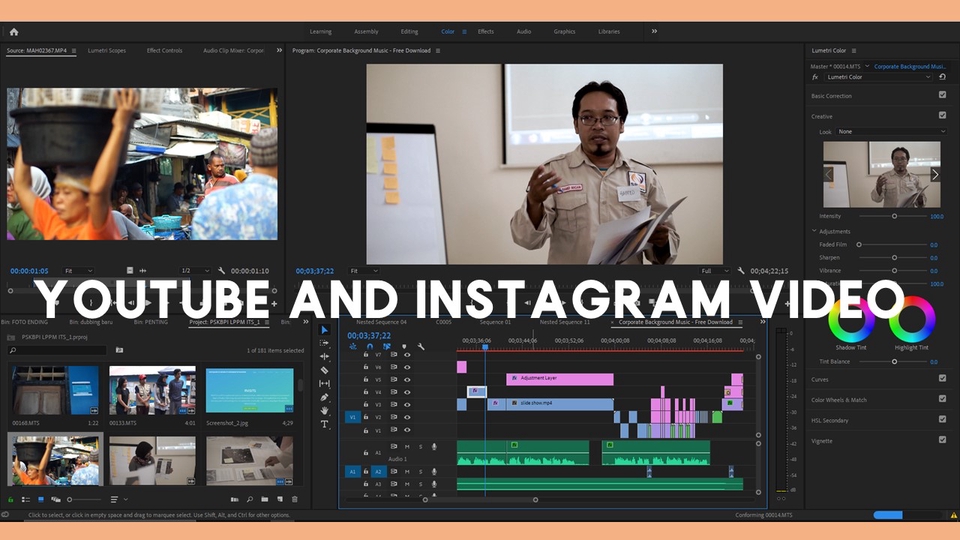Click Find magnifier icon in Project panel
The height and width of the screenshot is (540, 960).
coord(249,500)
